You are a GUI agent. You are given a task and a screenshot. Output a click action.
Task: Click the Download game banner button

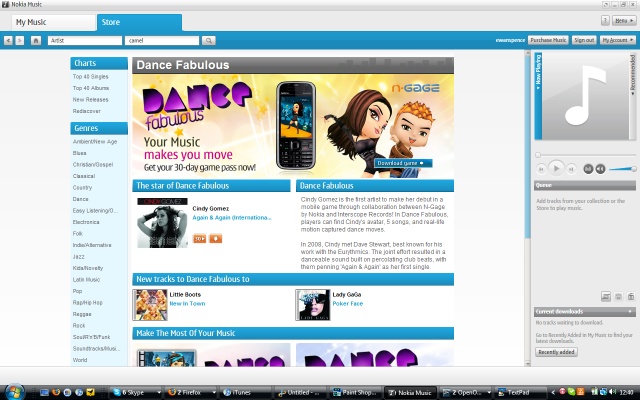click(403, 163)
